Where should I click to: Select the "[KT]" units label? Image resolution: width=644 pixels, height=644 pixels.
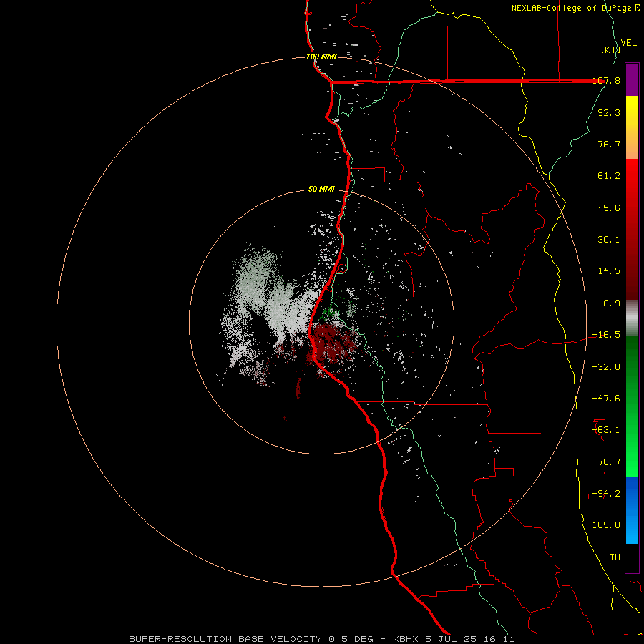click(611, 49)
